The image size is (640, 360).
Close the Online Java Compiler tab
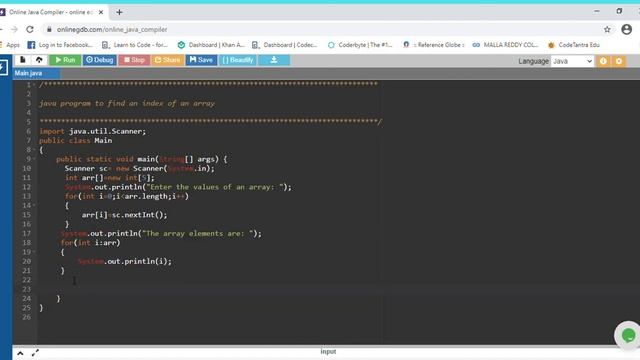click(x=101, y=12)
